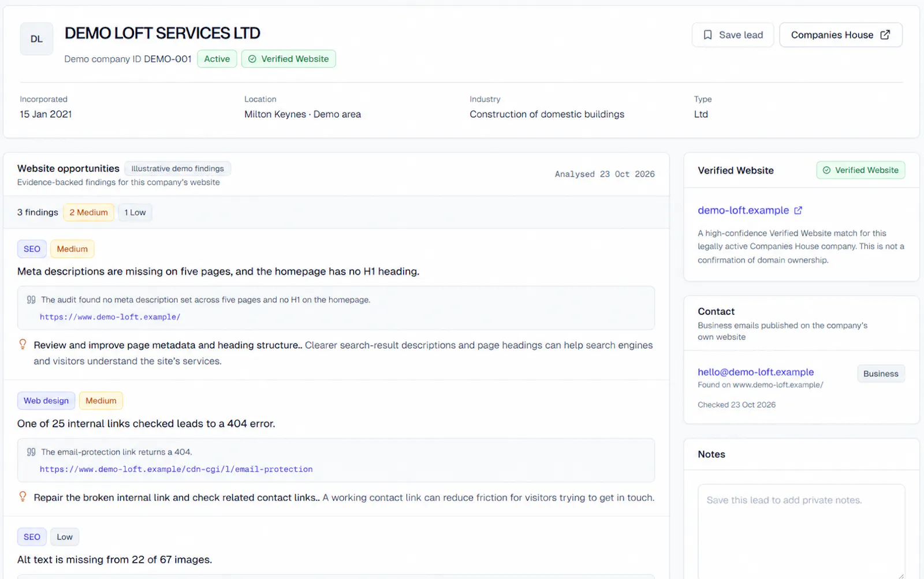Click the quote icon beside the email-protection 404 evidence

point(31,452)
